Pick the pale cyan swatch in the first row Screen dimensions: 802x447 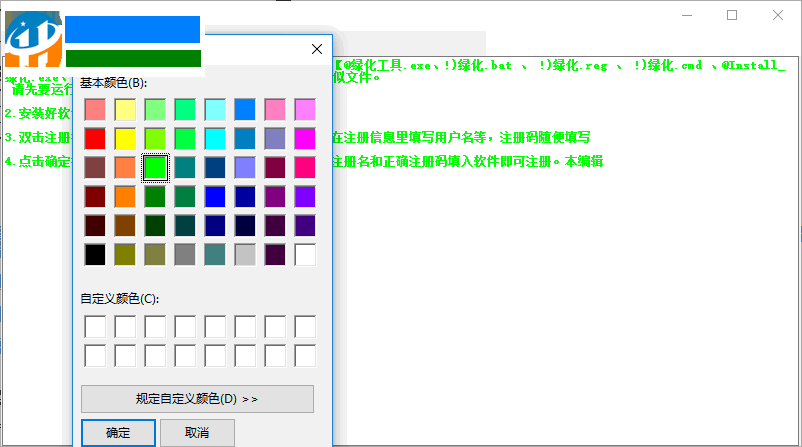pyautogui.click(x=215, y=110)
